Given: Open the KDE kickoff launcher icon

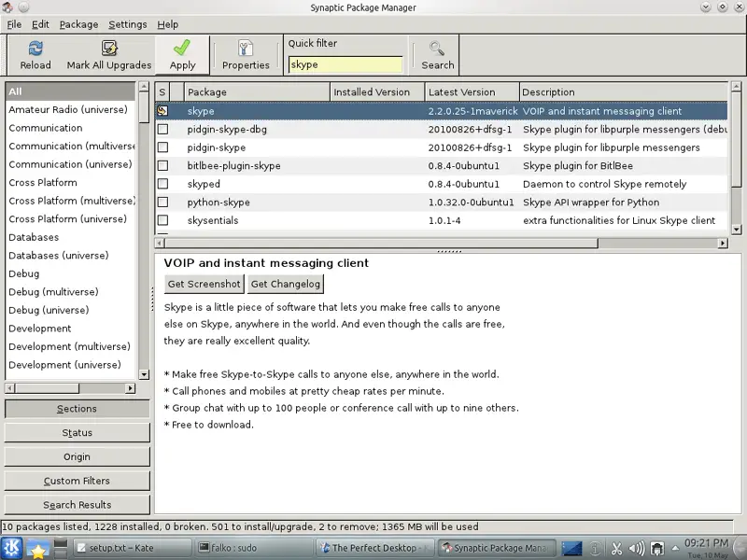Looking at the screenshot, I should pyautogui.click(x=11, y=548).
